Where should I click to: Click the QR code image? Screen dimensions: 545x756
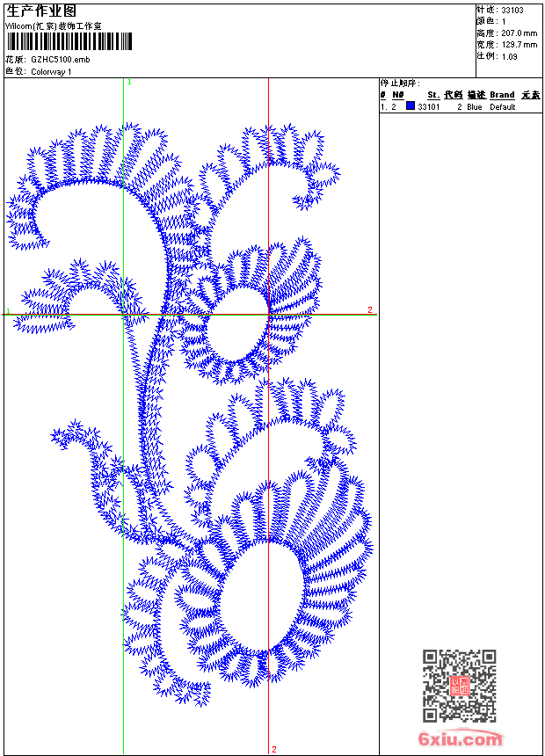(459, 686)
